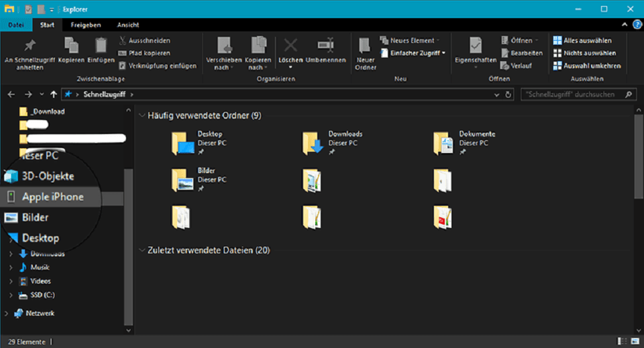The width and height of the screenshot is (644, 348).
Task: Collapse the Zuletzt verwendete Dateien section
Action: (142, 250)
